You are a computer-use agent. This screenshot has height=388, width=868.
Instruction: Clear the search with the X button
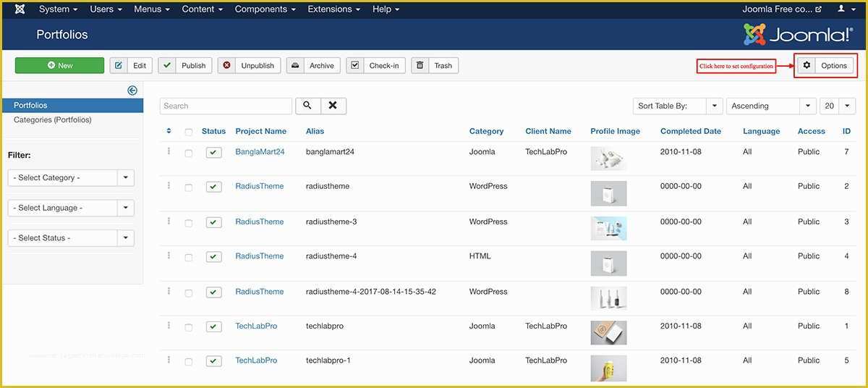coord(333,106)
